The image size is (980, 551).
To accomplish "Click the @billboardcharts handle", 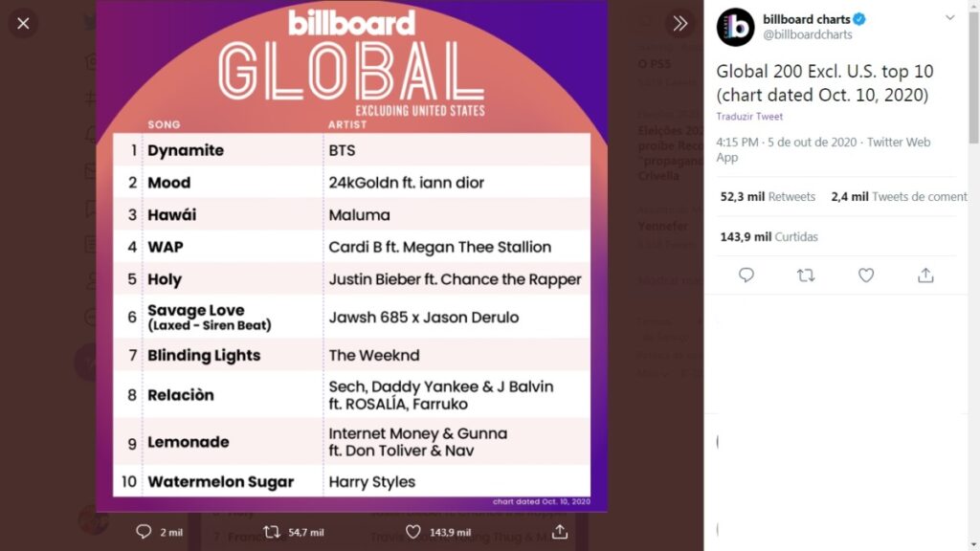I will (x=808, y=35).
